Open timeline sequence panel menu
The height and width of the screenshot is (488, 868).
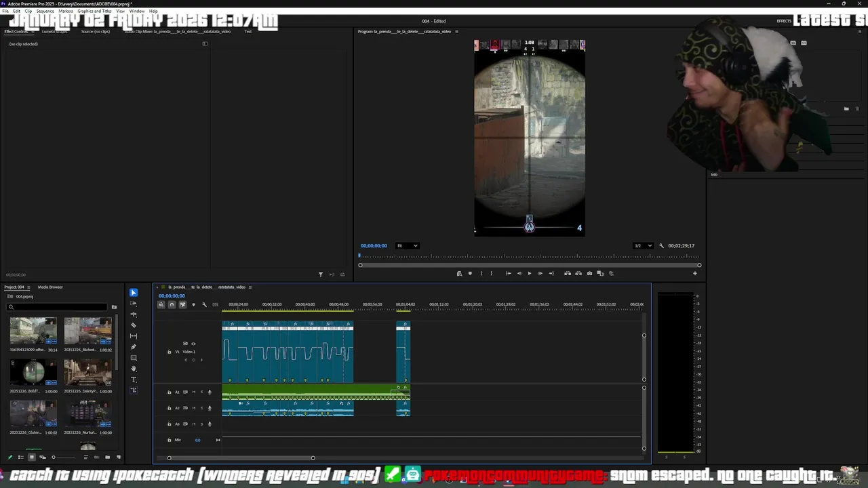[x=250, y=287]
